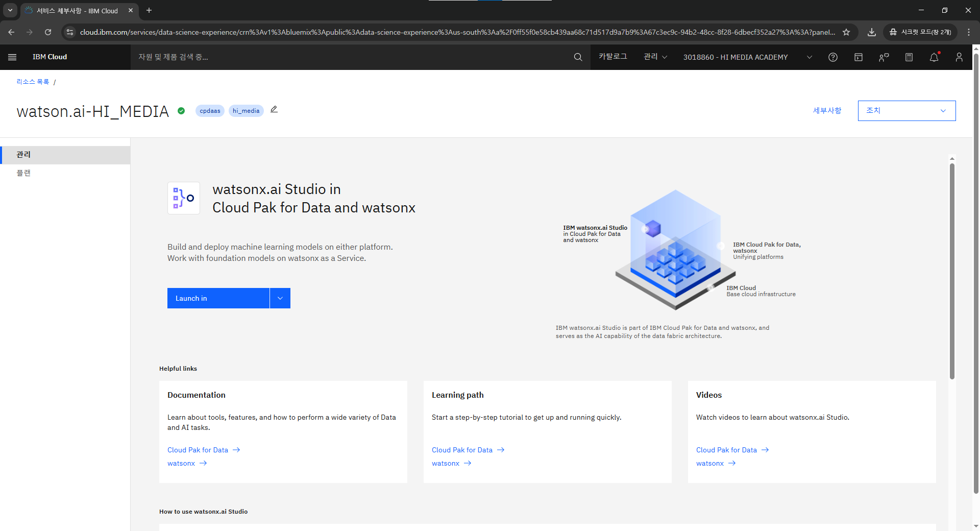The width and height of the screenshot is (980, 531).
Task: Open Chrome three-dot menu
Action: point(969,32)
